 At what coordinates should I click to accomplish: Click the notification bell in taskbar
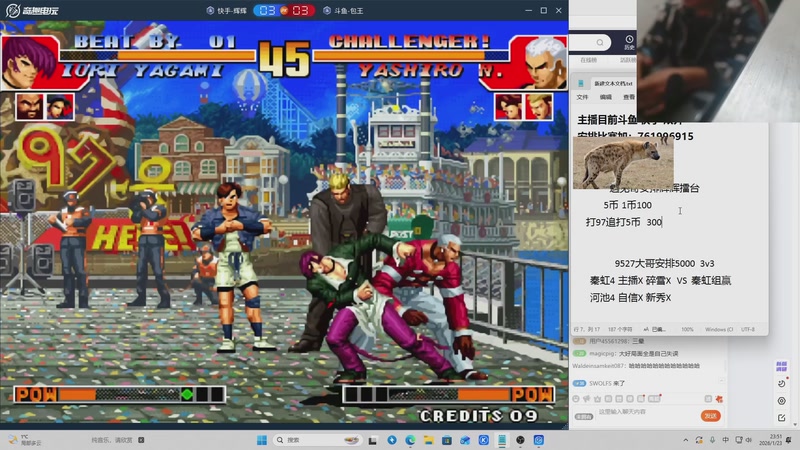[x=789, y=440]
